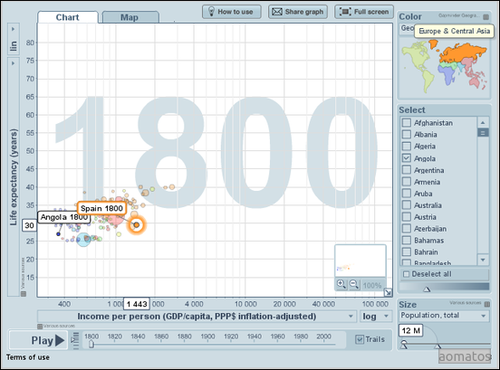The width and height of the screenshot is (500, 370).
Task: Click the Angola 1800 label
Action: click(x=64, y=217)
